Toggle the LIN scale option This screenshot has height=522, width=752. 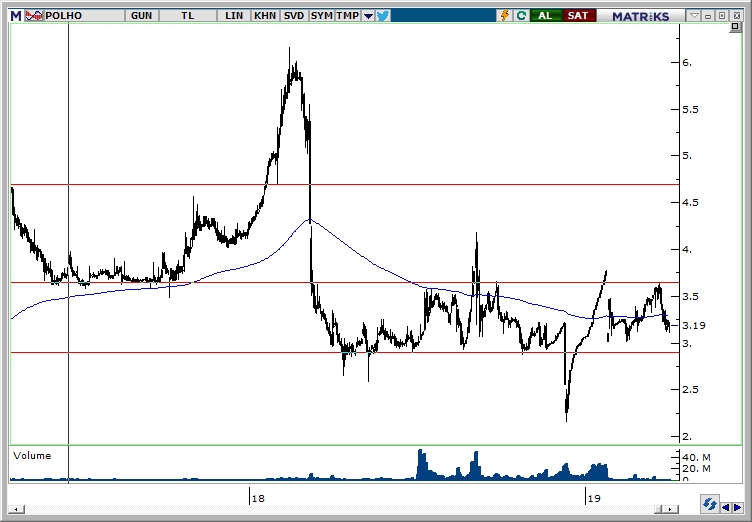234,16
